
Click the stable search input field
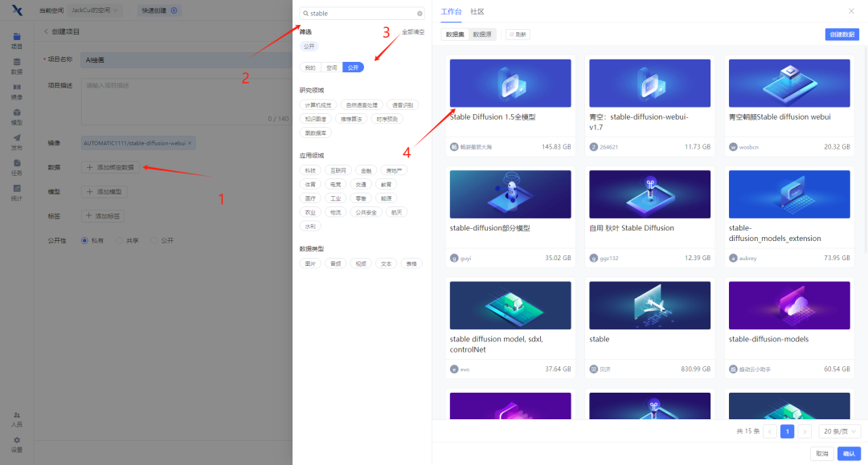(x=362, y=14)
